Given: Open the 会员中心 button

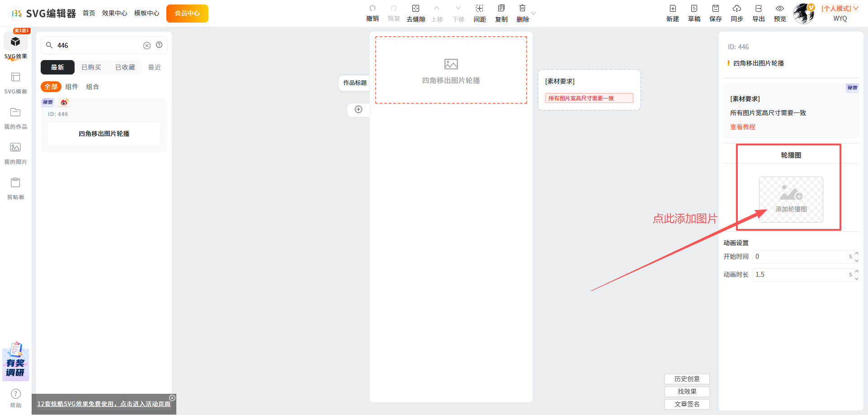Looking at the screenshot, I should (187, 13).
